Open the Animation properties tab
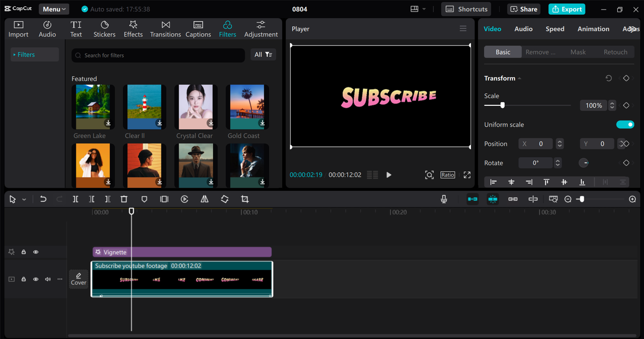Image resolution: width=644 pixels, height=339 pixels. [593, 29]
